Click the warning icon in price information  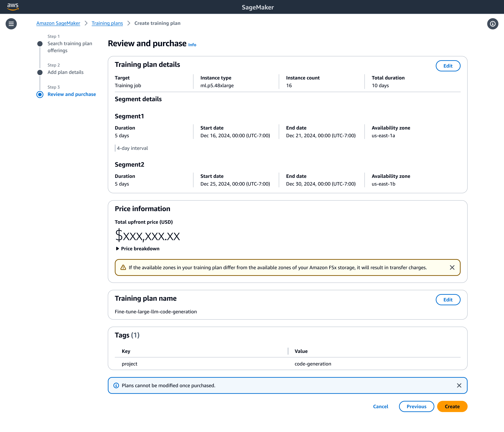point(124,267)
